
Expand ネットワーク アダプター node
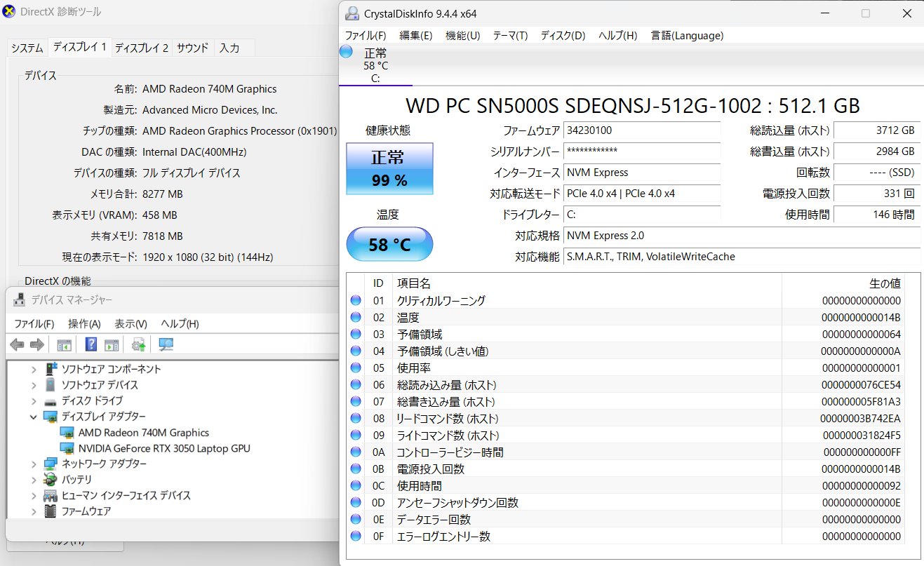click(34, 464)
